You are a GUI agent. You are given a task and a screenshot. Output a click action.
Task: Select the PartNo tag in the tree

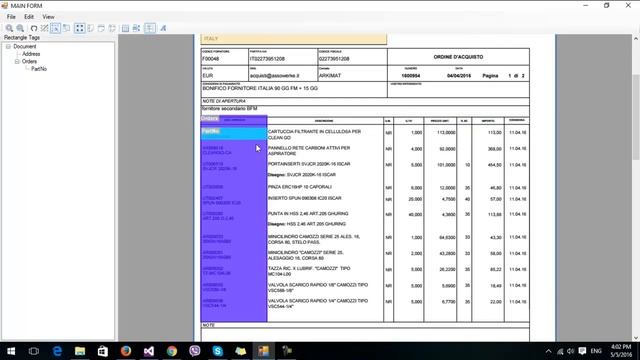[39, 69]
